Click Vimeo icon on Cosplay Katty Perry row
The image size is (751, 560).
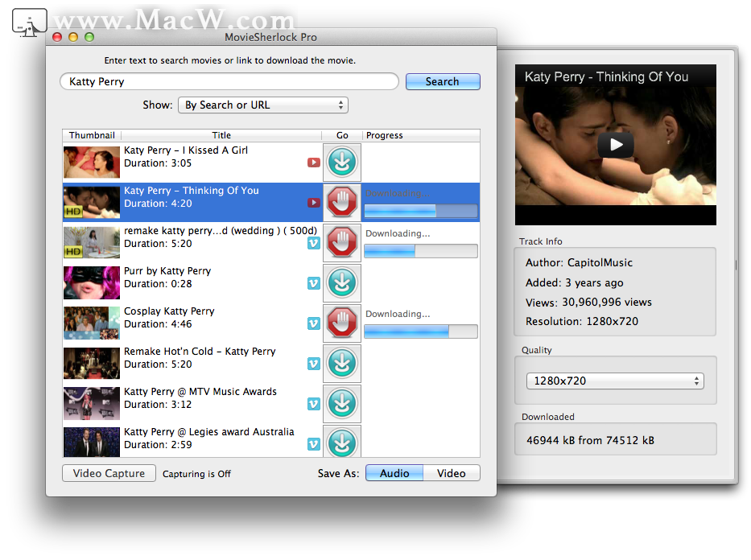coord(314,324)
